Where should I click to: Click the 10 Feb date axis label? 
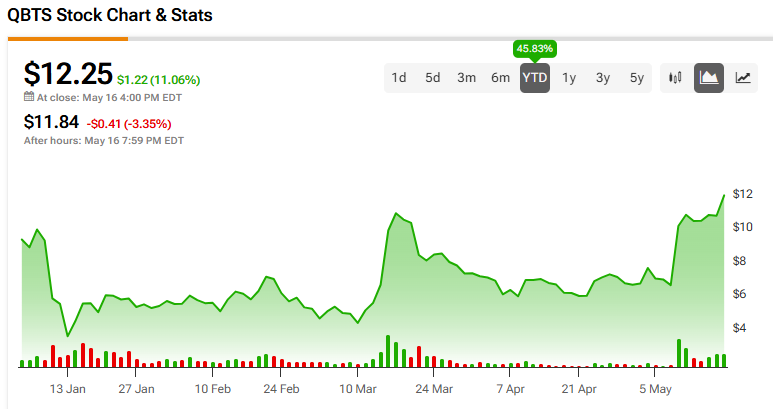[213, 389]
